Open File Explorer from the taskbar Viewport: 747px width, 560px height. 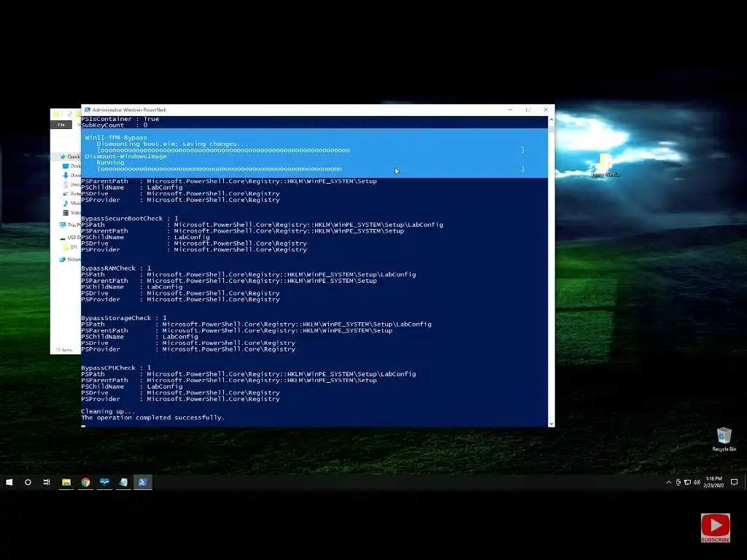click(x=66, y=482)
